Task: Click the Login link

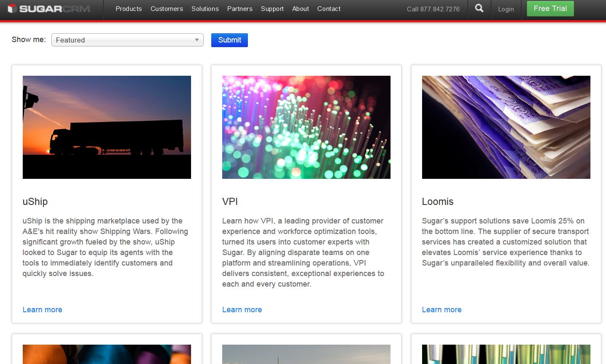Action: tap(506, 9)
